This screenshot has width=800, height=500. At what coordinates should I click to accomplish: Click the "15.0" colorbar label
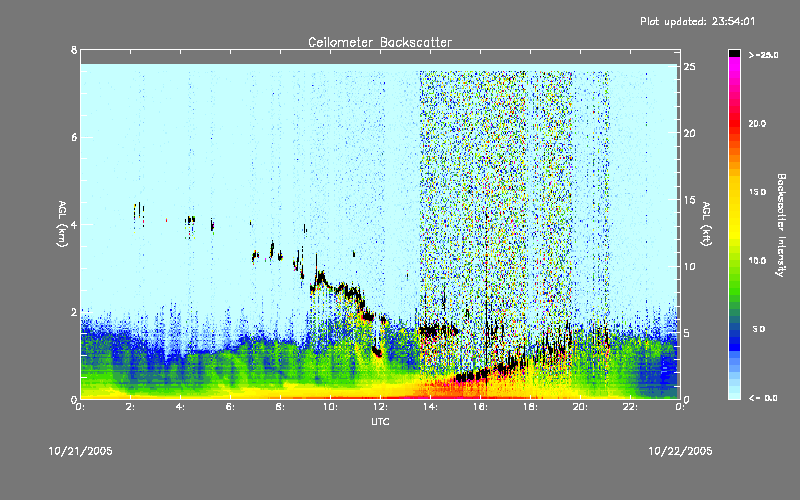click(757, 192)
